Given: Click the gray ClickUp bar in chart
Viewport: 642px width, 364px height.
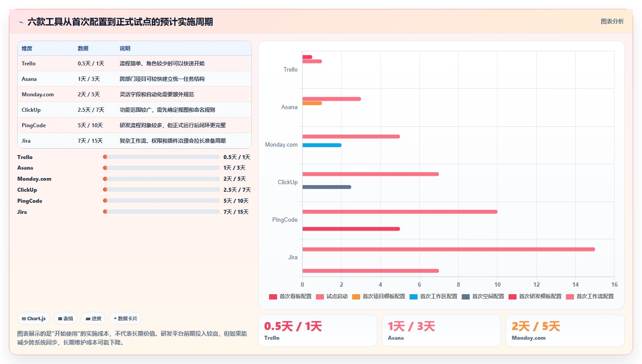Looking at the screenshot, I should click(327, 187).
